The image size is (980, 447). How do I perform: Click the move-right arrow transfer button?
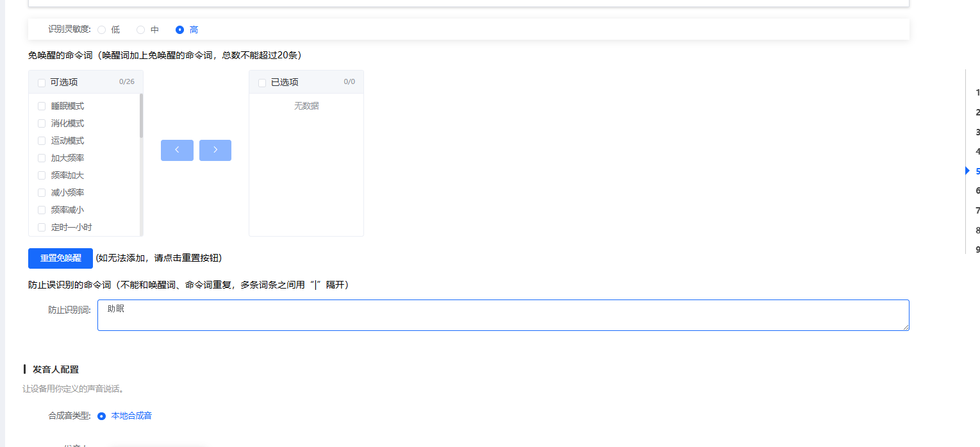(x=215, y=150)
